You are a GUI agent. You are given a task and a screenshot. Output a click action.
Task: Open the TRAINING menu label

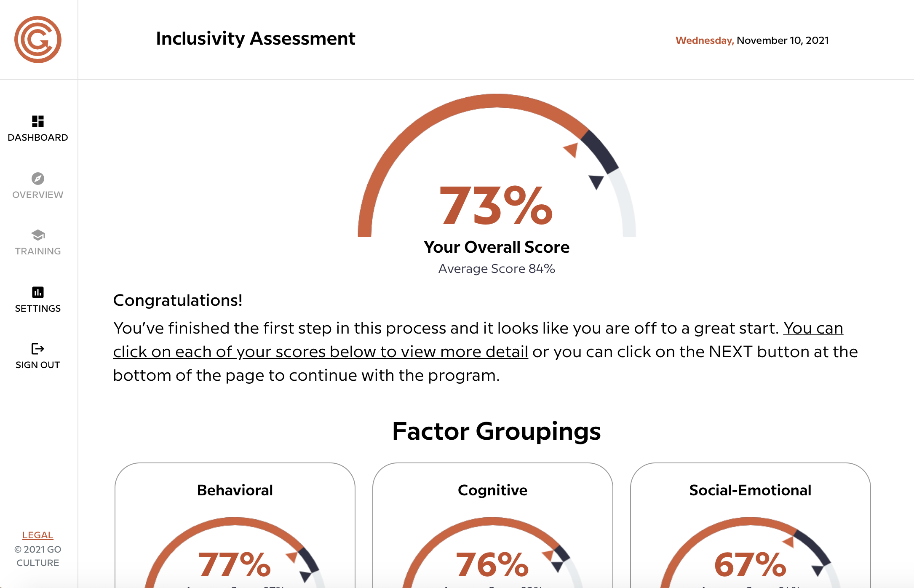[x=38, y=251]
